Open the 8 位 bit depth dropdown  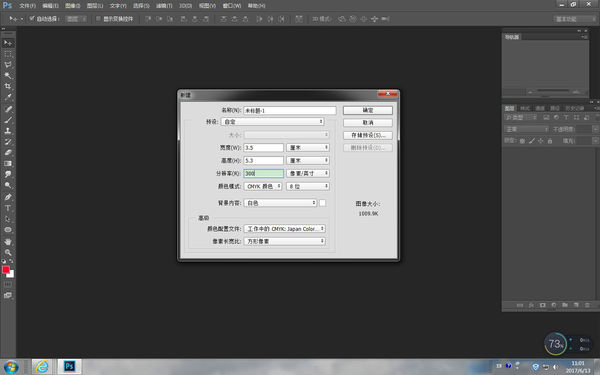tap(308, 186)
